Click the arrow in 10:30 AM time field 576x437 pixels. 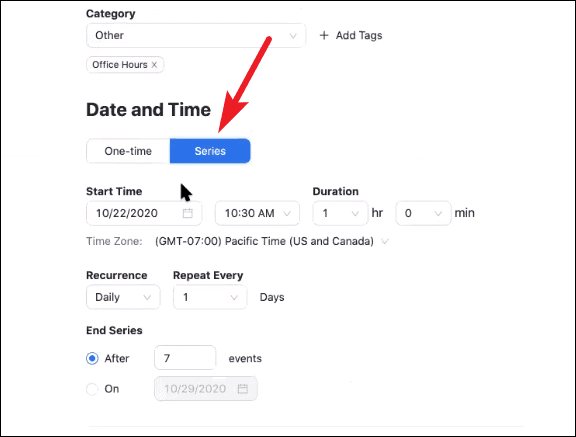coord(287,213)
